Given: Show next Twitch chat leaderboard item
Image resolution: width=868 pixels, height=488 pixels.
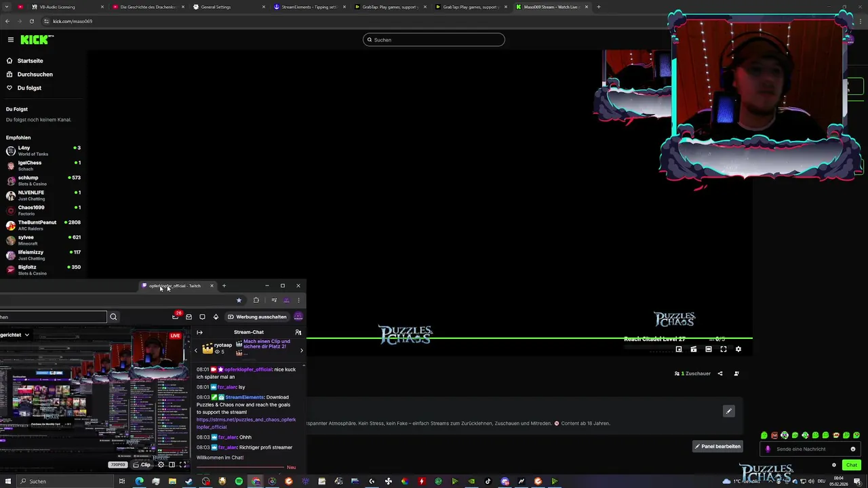Looking at the screenshot, I should point(301,350).
